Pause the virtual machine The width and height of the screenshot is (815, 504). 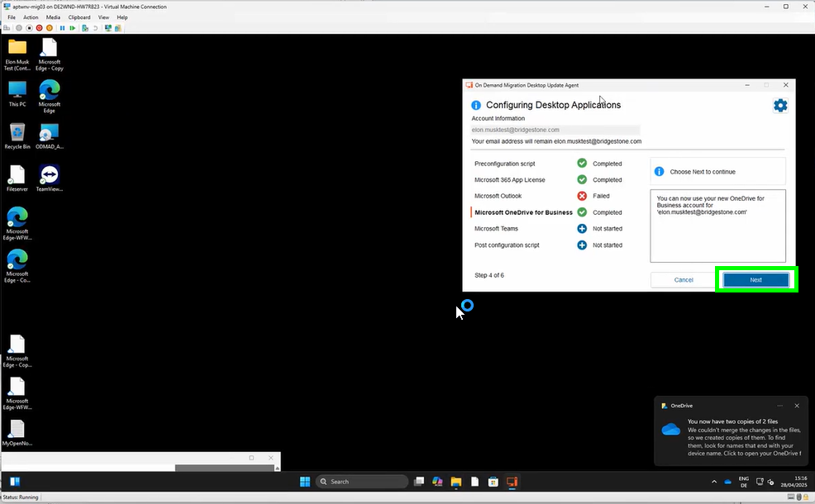pos(62,28)
